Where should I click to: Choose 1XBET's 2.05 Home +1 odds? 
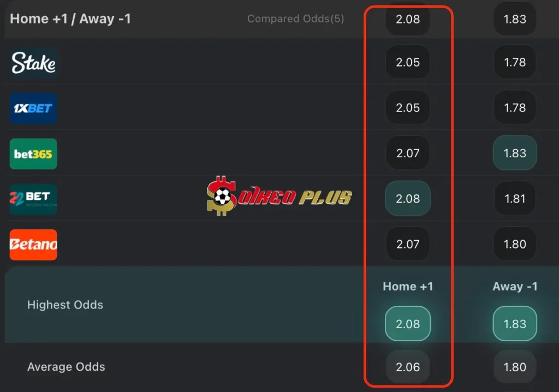click(408, 108)
